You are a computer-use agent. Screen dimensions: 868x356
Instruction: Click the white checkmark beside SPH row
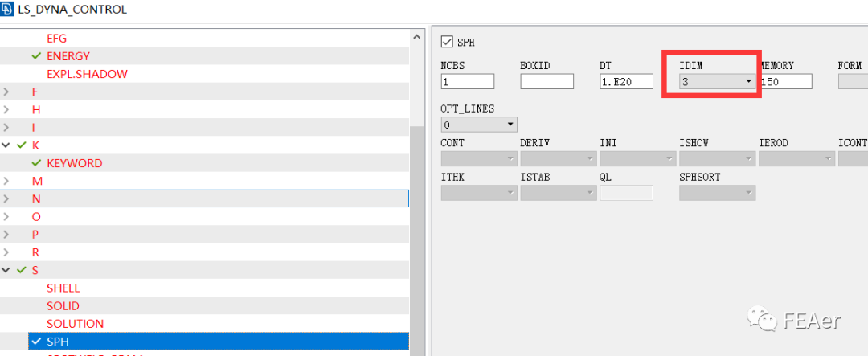point(36,342)
